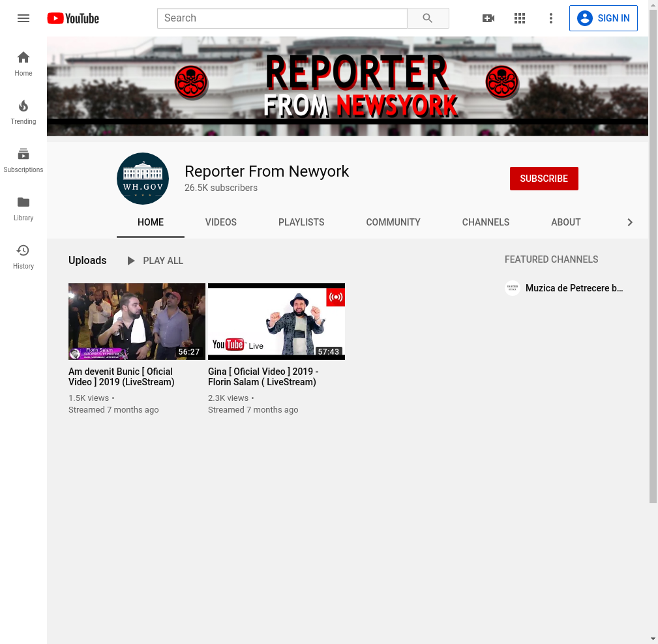Open the YouTube apps grid icon
The image size is (658, 644).
[520, 18]
